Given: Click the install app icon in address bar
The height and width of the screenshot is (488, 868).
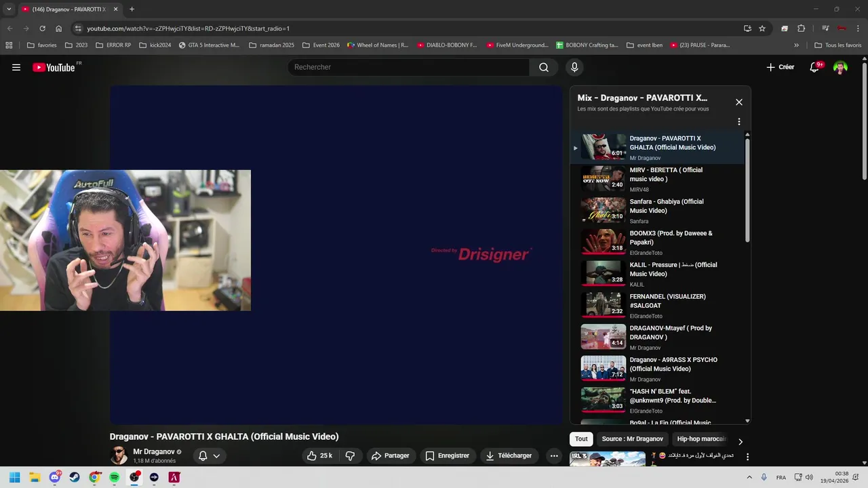Looking at the screenshot, I should [x=747, y=28].
